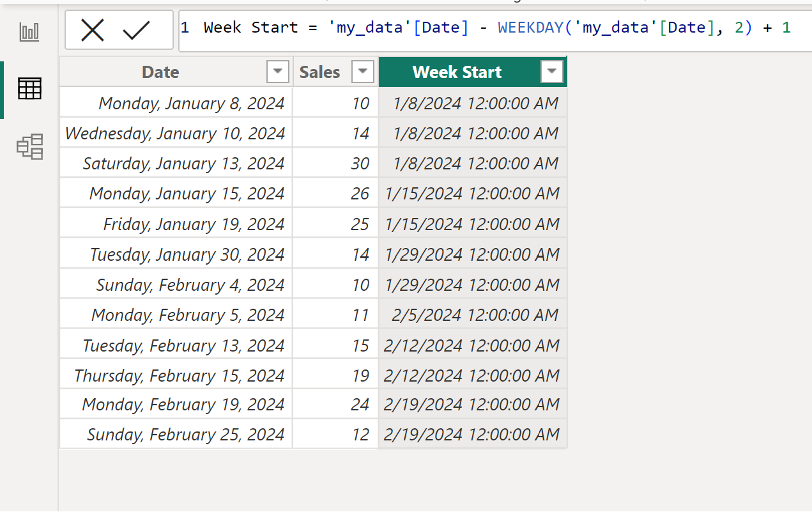Select Sales value 11
This screenshot has width=812, height=512.
(335, 314)
